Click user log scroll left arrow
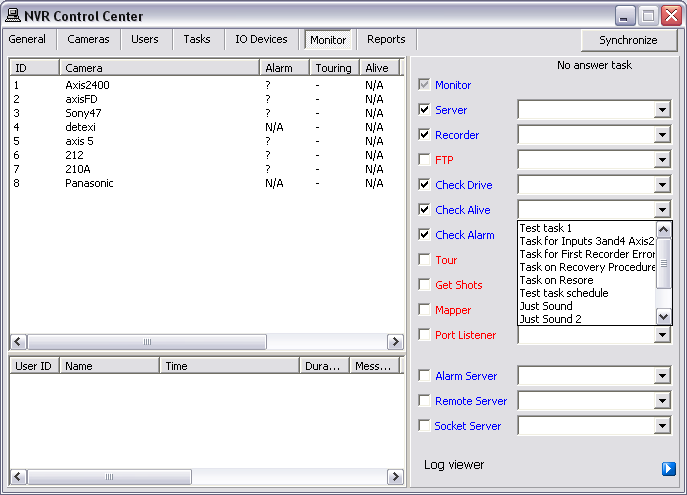The image size is (687, 495). (18, 476)
